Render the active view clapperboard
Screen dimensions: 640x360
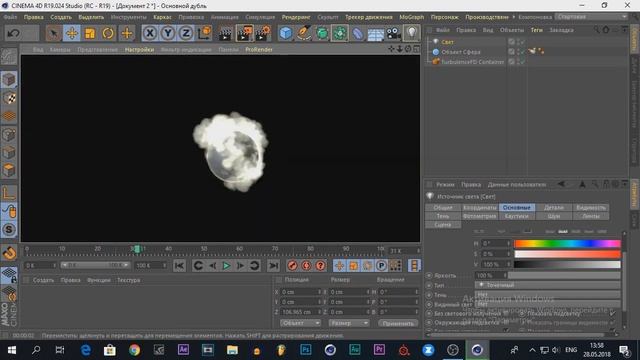pyautogui.click(x=225, y=33)
